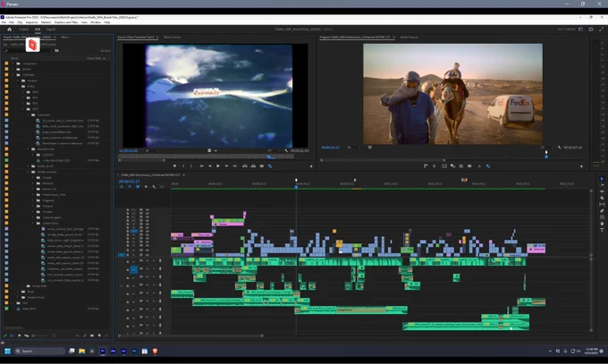This screenshot has height=364, width=608.
Task: Toggle eye visibility on the top video track
Action: point(147,210)
